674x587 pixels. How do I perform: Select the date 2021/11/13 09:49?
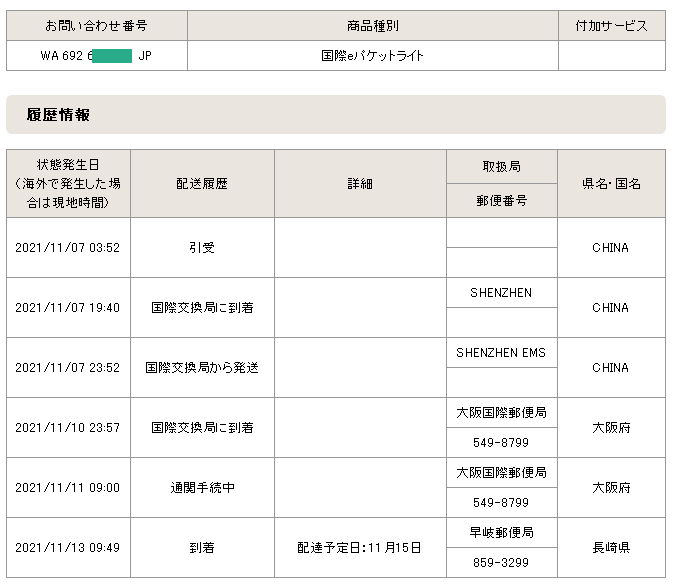pos(67,547)
